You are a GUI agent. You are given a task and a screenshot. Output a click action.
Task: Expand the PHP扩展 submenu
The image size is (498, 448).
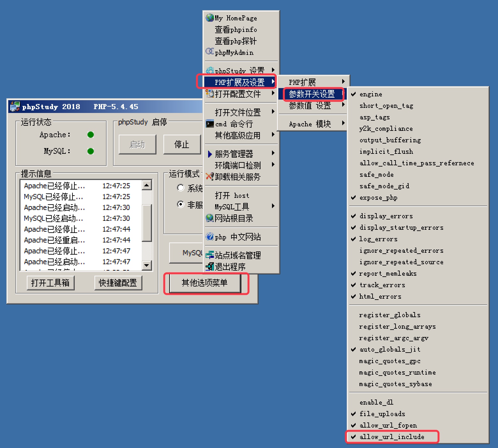313,82
